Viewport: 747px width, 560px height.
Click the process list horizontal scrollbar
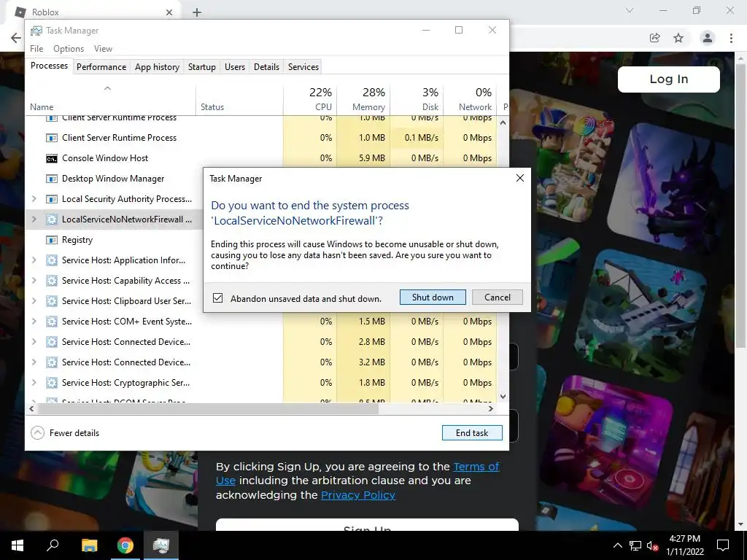(208, 408)
